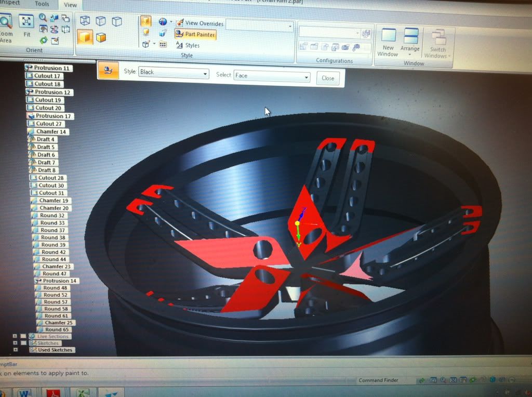
Task: Open the Select dropdown showing Face
Action: coord(271,76)
